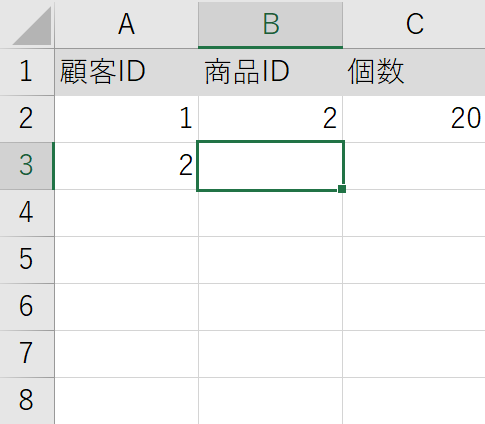Select column B header
Viewport: 485px width, 424px height.
[x=270, y=24]
